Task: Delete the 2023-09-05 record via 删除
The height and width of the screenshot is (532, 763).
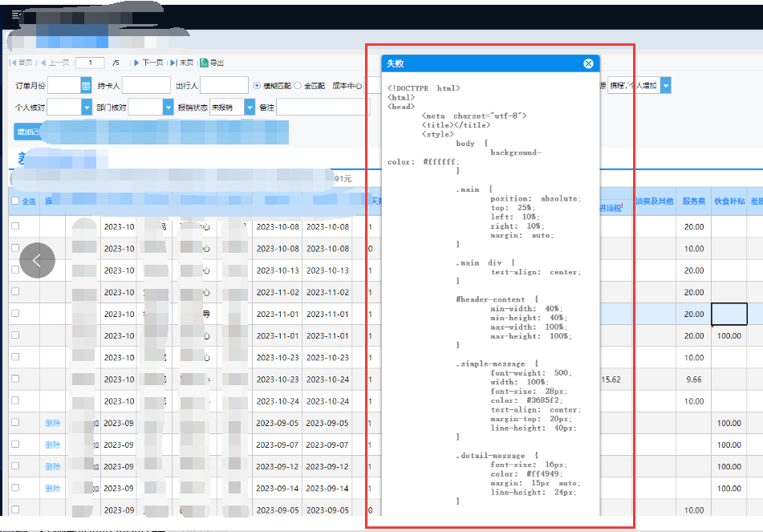Action: tap(53, 423)
